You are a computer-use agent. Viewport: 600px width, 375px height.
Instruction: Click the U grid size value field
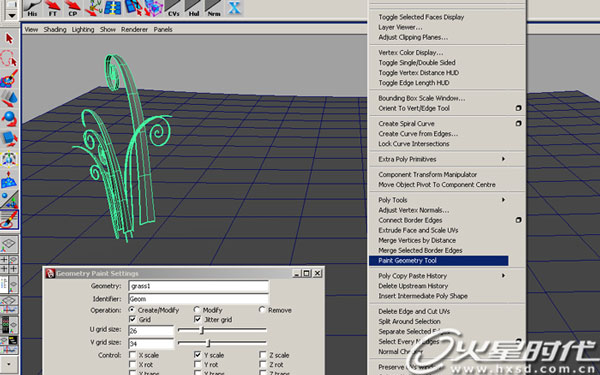point(151,331)
